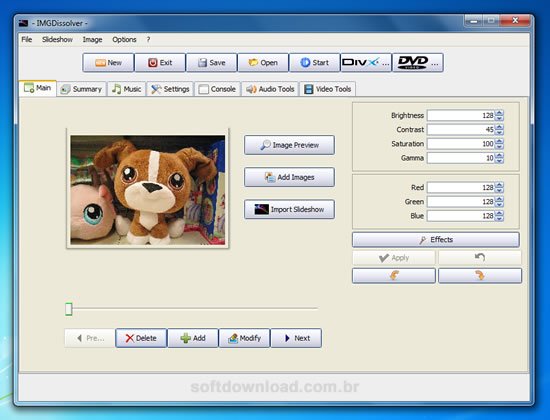The height and width of the screenshot is (420, 550).
Task: Decrease Gamma with down arrow
Action: [x=499, y=161]
